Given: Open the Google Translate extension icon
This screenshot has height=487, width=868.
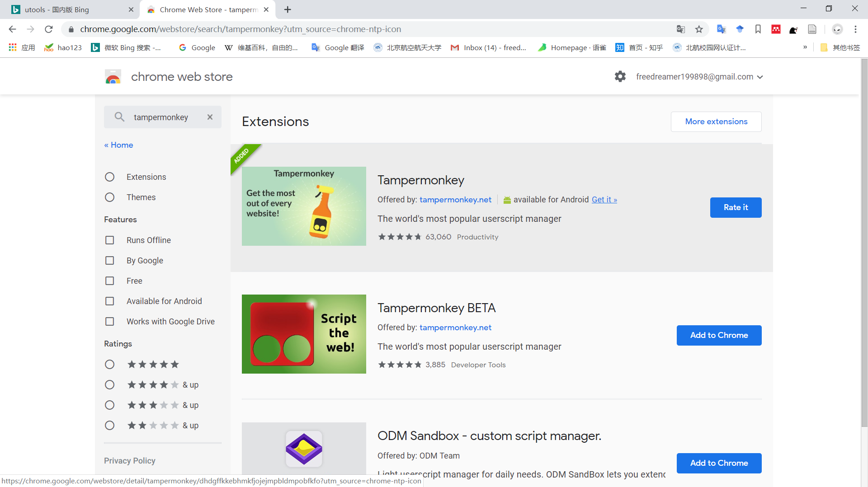Looking at the screenshot, I should point(721,29).
